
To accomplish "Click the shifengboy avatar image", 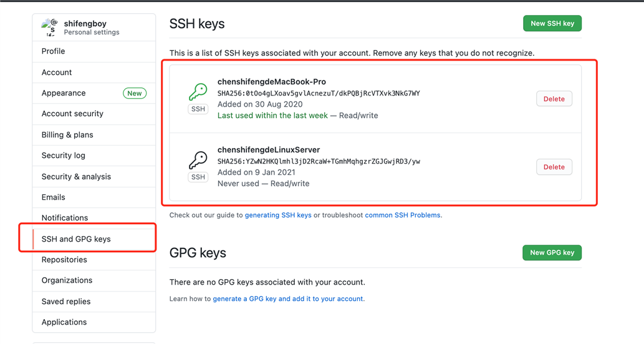I will [50, 27].
